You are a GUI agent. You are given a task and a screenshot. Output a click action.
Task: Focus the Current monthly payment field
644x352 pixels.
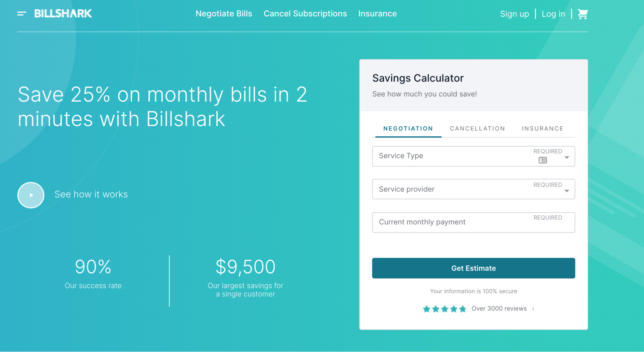pyautogui.click(x=473, y=222)
